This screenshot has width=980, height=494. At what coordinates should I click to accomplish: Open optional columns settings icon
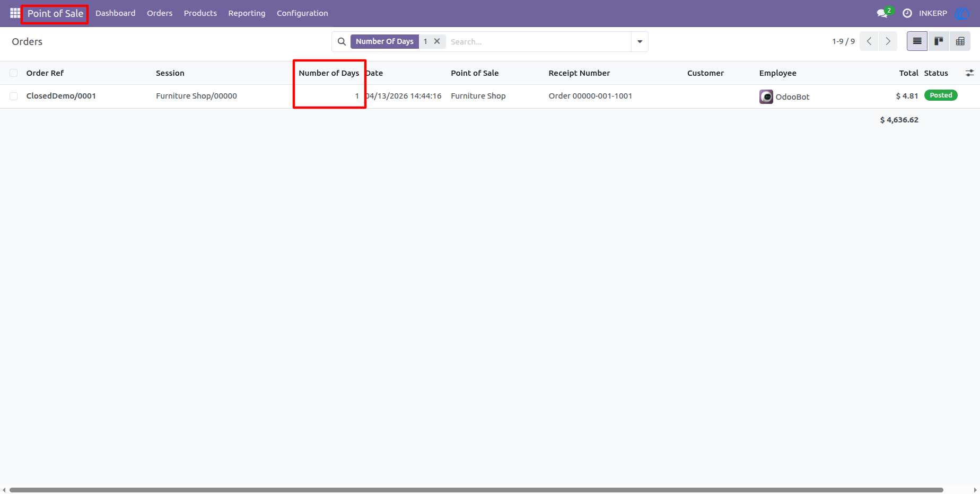click(969, 73)
